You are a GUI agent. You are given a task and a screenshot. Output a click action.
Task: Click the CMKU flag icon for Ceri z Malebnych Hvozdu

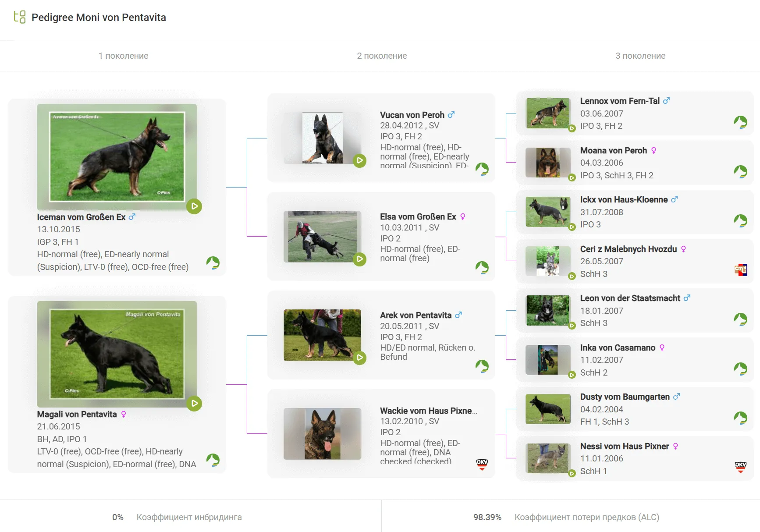coord(740,270)
